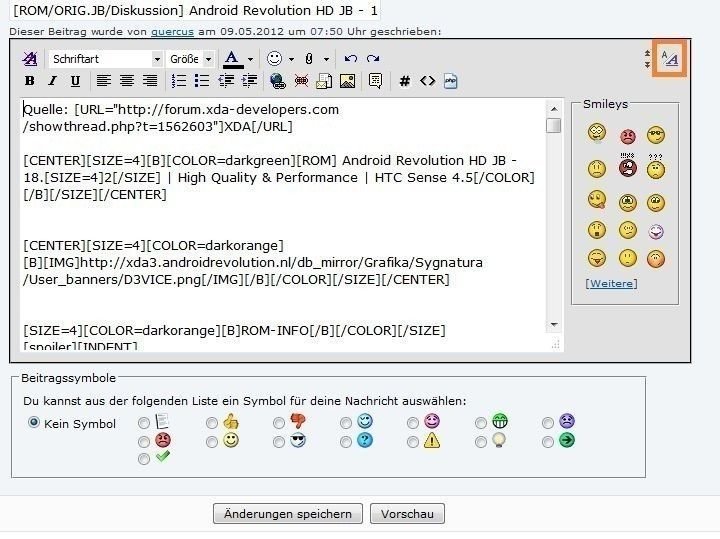Insert the smiley with ??? above it

click(x=656, y=167)
